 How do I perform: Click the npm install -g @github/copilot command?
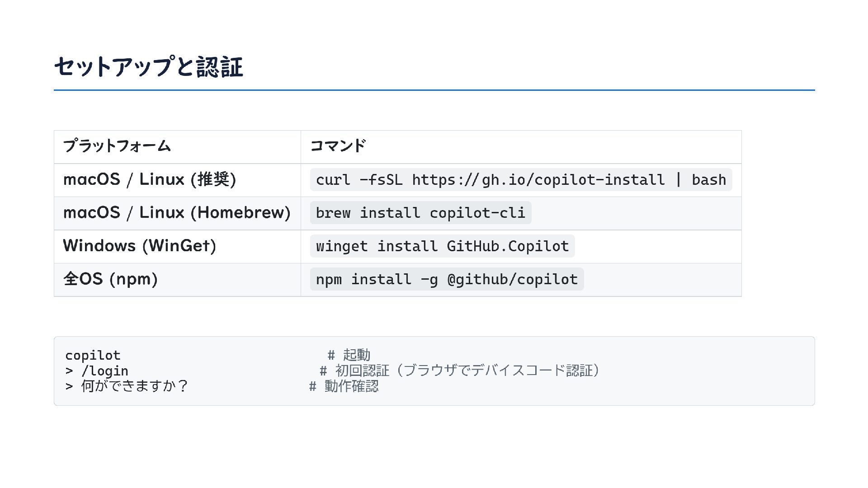coord(446,279)
